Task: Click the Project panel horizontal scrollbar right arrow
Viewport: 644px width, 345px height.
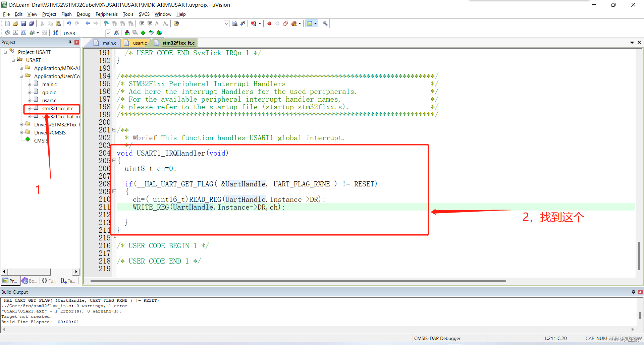Action: pos(76,272)
